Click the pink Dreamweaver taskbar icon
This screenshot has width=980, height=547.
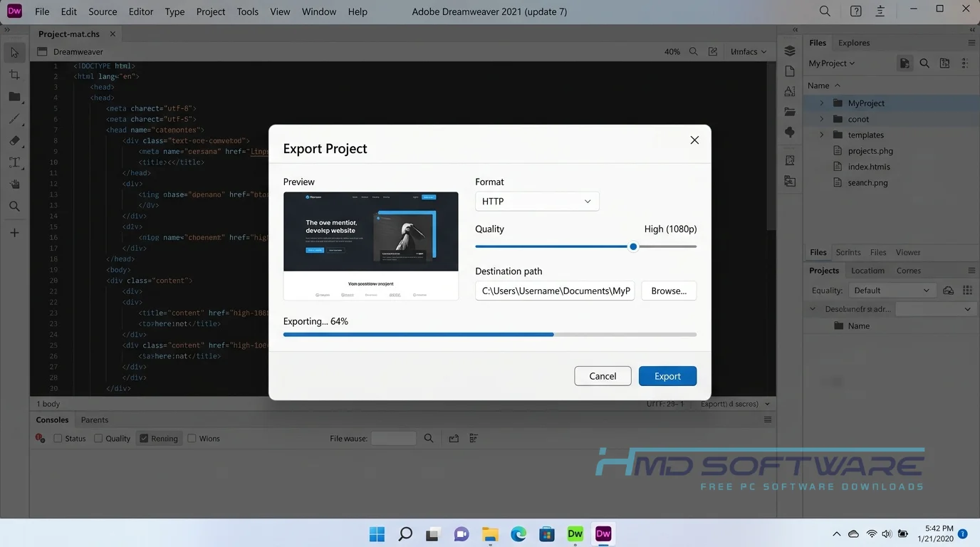point(603,533)
